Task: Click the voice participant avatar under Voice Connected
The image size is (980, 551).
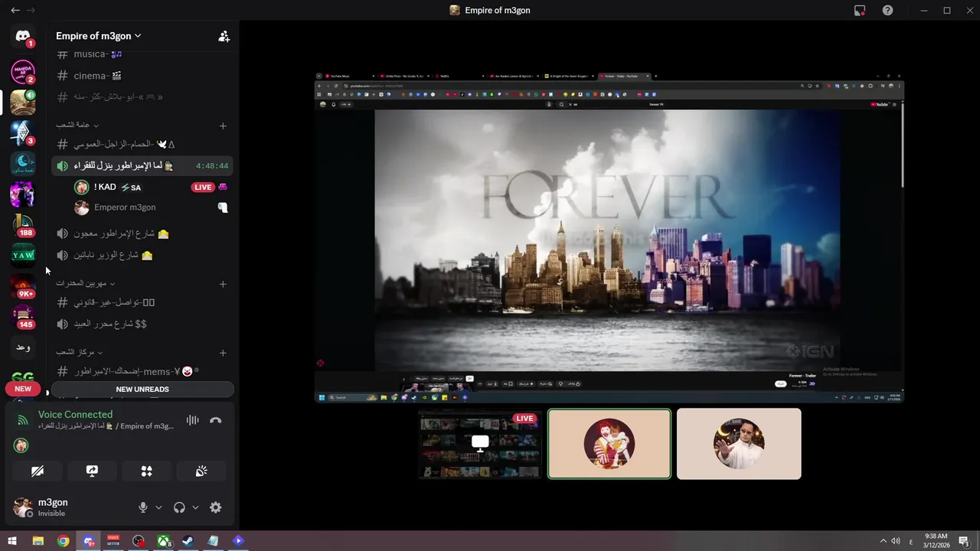Action: pos(21,445)
